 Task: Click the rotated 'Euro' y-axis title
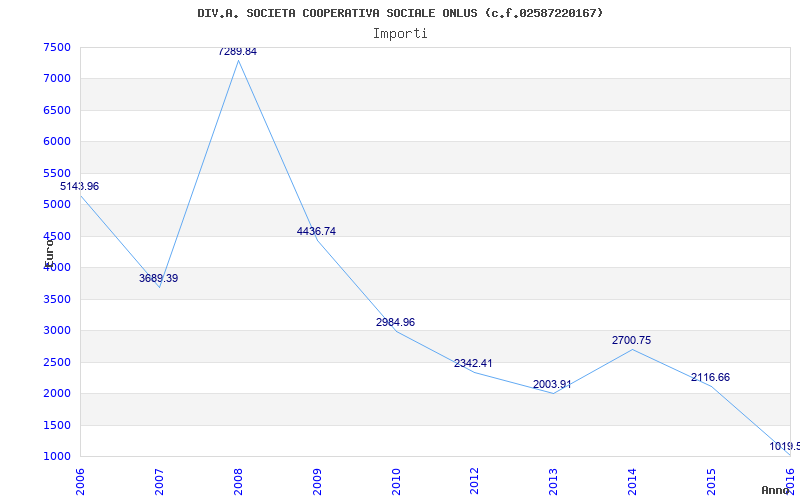coord(49,253)
